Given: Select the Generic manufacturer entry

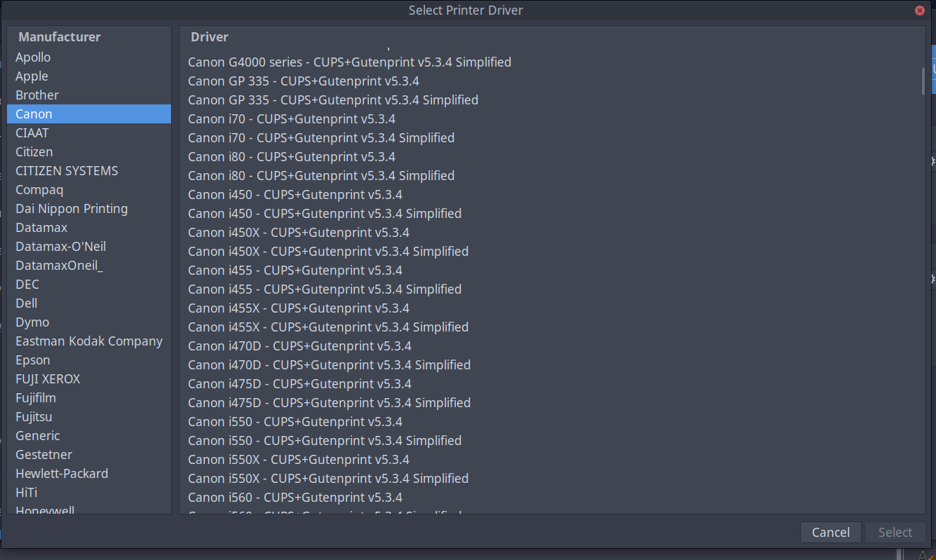Looking at the screenshot, I should pyautogui.click(x=38, y=436).
